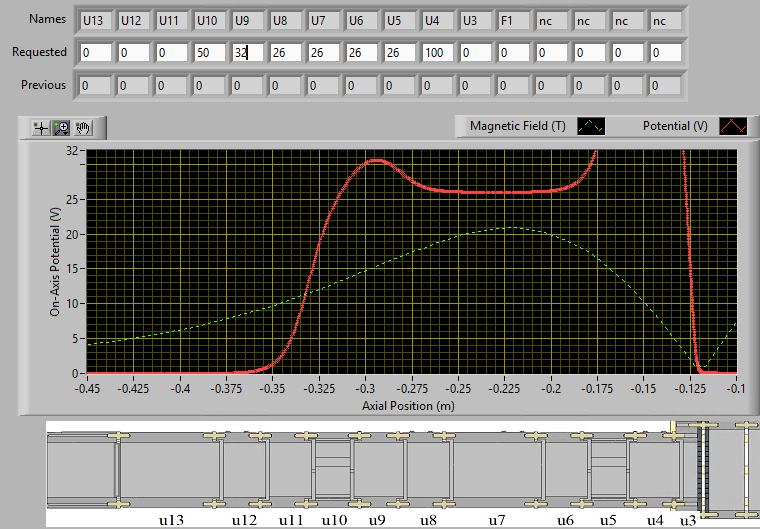Image resolution: width=760 pixels, height=529 pixels.
Task: Click the F1 requested value field
Action: (513, 53)
